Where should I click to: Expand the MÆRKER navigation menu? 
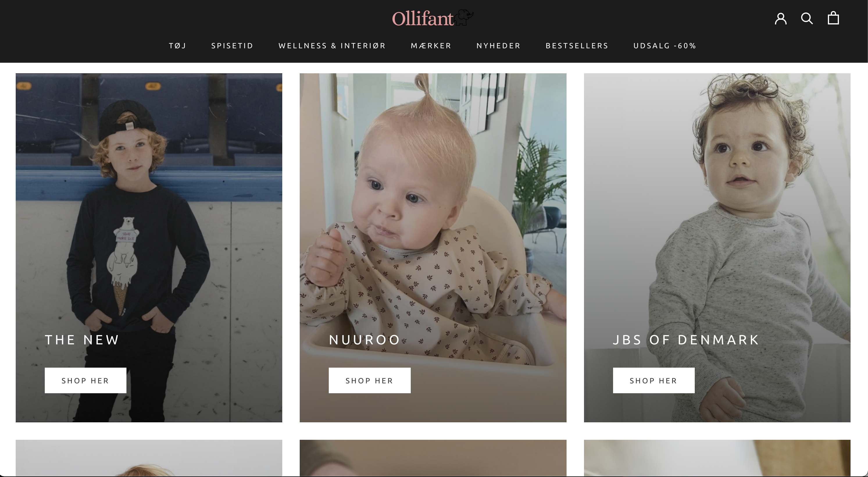pyautogui.click(x=431, y=46)
